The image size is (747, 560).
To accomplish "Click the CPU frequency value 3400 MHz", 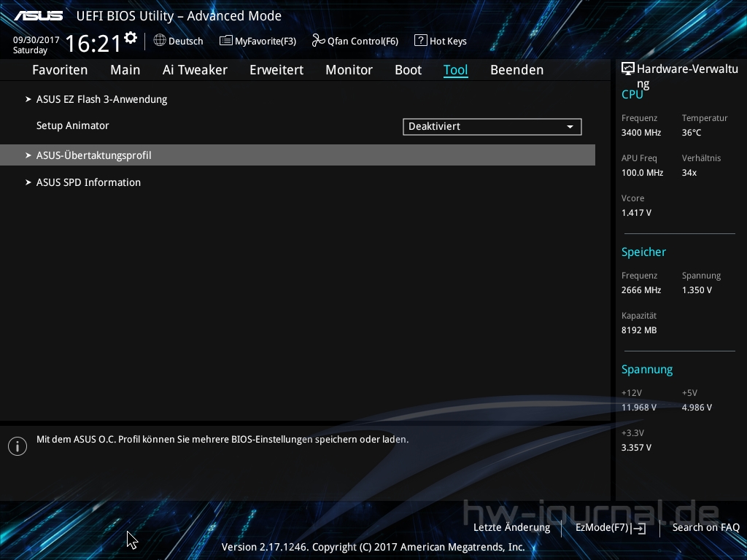I will 641,133.
